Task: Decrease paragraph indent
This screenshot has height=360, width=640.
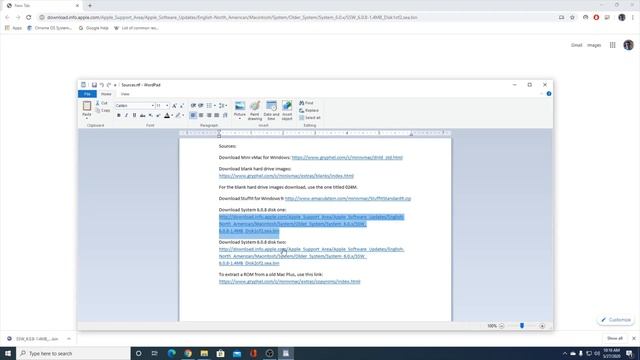Action: pos(193,106)
